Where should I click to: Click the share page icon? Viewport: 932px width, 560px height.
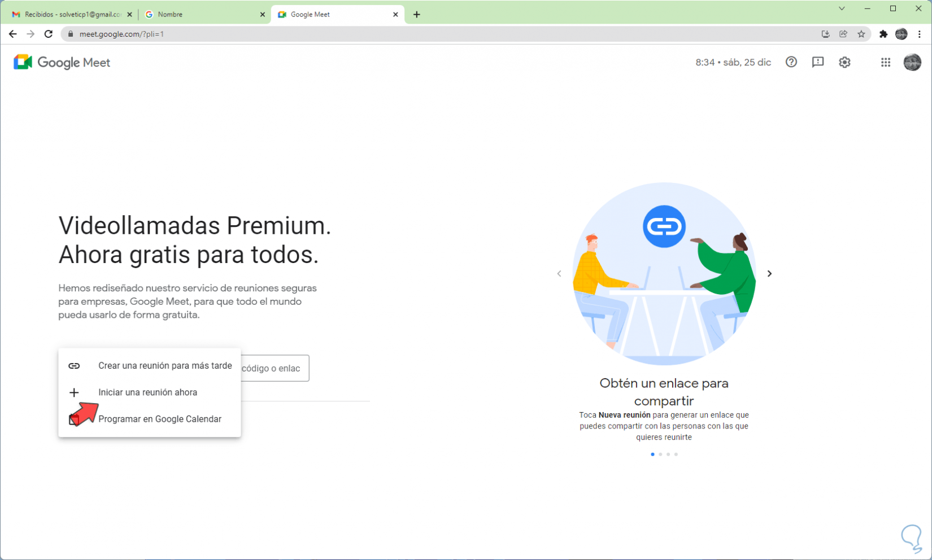[x=843, y=34]
